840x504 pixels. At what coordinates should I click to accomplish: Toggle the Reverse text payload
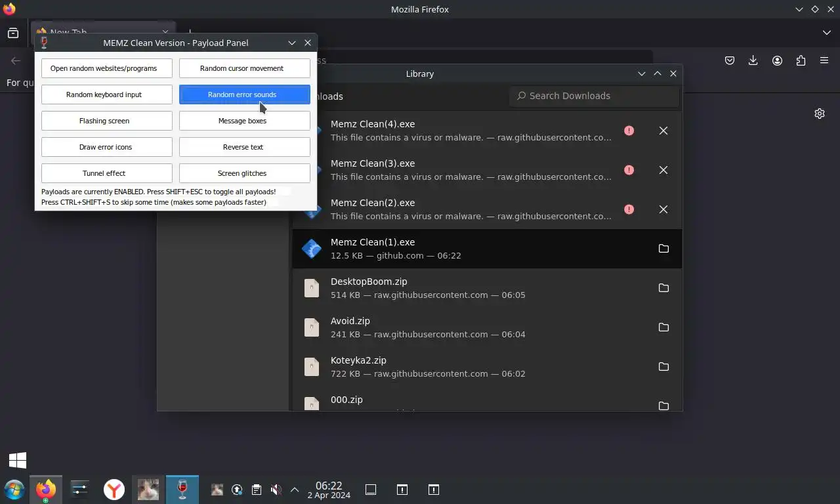[x=245, y=147]
